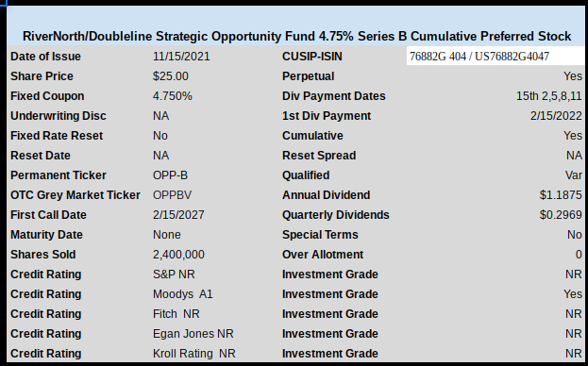
Task: Click the Quarterly Dividends $0.2969 value
Action: [561, 215]
